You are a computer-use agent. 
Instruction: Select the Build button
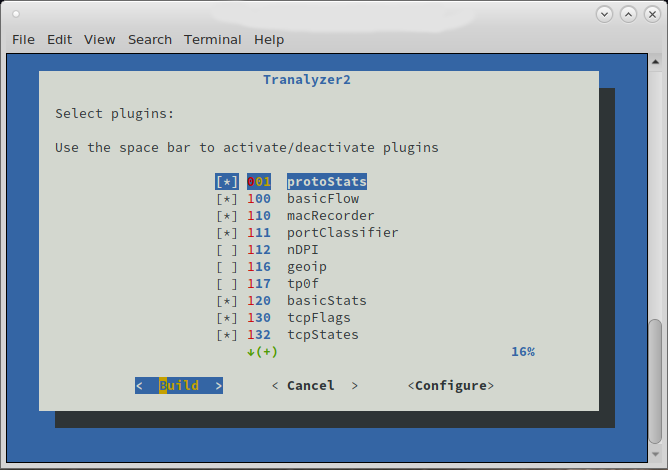pyautogui.click(x=179, y=386)
